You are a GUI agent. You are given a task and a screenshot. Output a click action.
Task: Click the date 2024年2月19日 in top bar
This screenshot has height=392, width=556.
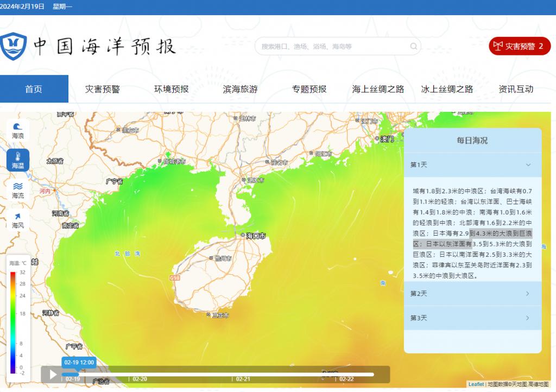pos(22,7)
